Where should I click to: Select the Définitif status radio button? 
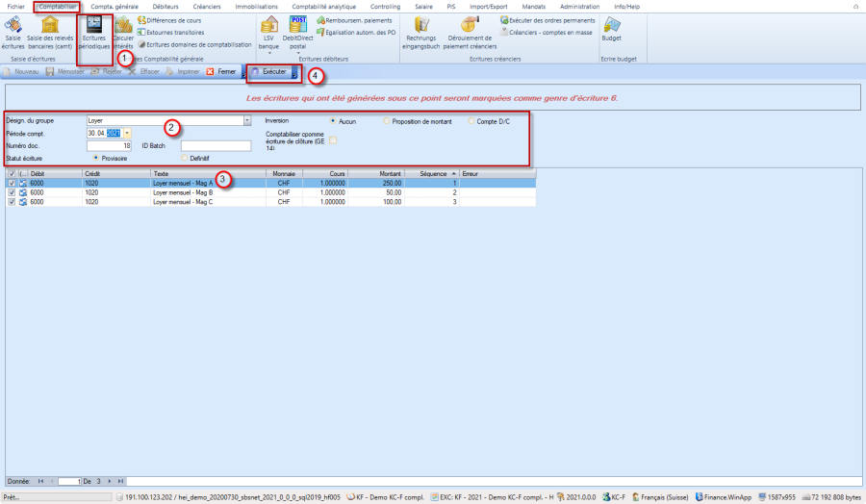pyautogui.click(x=186, y=158)
